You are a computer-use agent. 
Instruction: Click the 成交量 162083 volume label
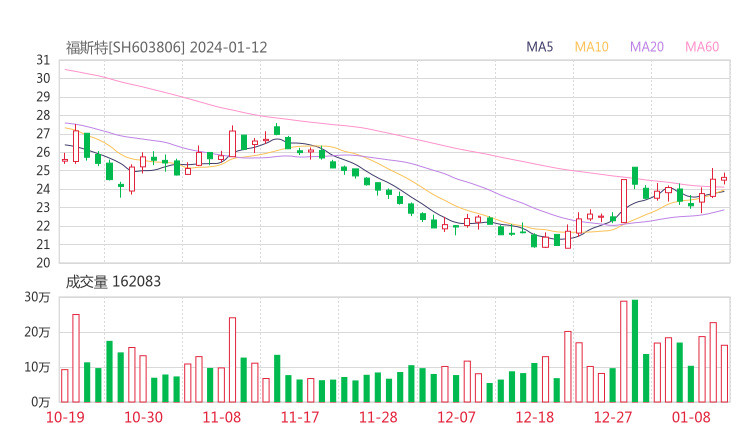pos(113,282)
